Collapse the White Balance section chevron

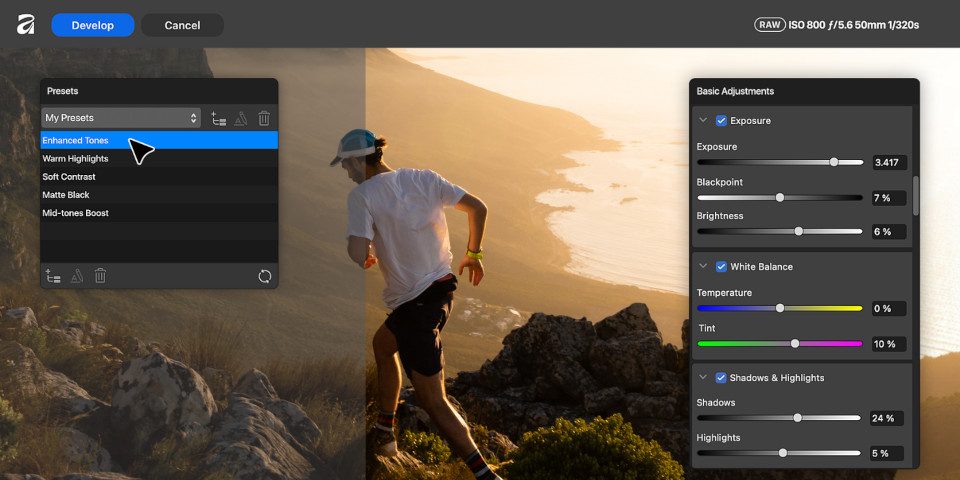point(703,266)
